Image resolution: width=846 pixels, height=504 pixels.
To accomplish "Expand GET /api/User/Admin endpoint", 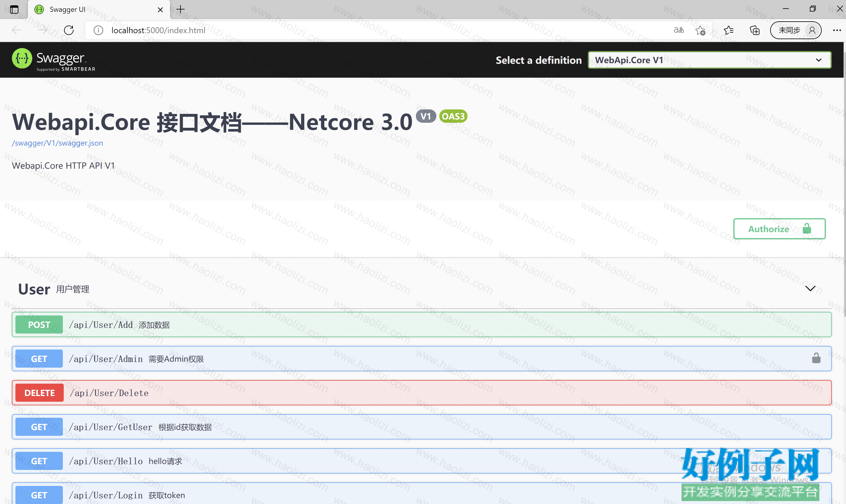I will pyautogui.click(x=422, y=359).
